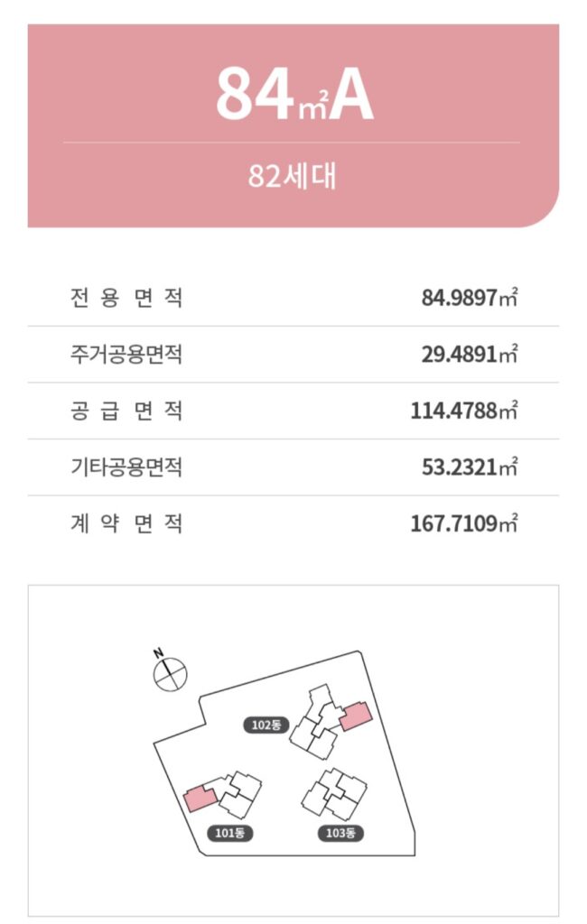Select the 102동 building label
587x924 pixels.
(x=266, y=725)
